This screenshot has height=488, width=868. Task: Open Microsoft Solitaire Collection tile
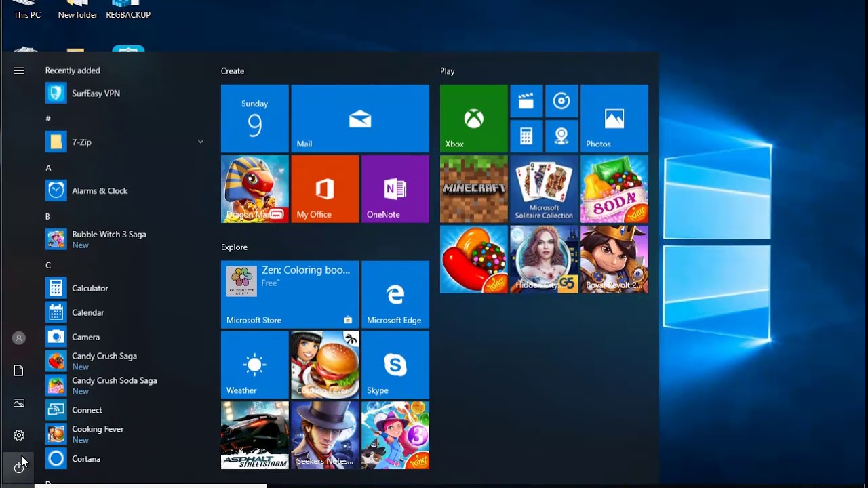tap(544, 189)
